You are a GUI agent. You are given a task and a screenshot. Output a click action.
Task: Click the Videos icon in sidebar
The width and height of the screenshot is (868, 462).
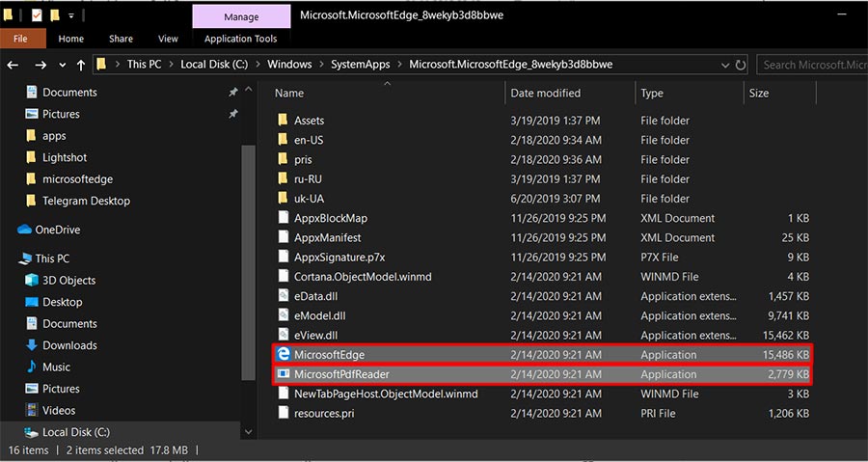coord(32,410)
